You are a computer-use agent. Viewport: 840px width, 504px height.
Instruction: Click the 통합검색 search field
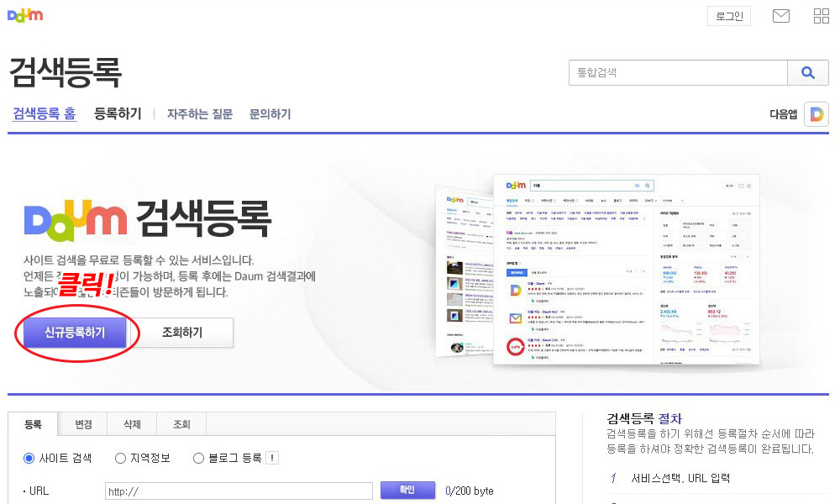coord(678,72)
